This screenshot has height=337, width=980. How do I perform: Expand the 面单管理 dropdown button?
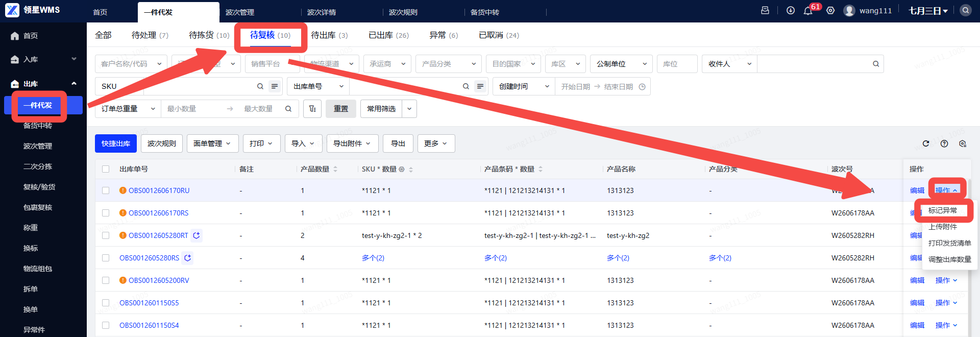212,143
